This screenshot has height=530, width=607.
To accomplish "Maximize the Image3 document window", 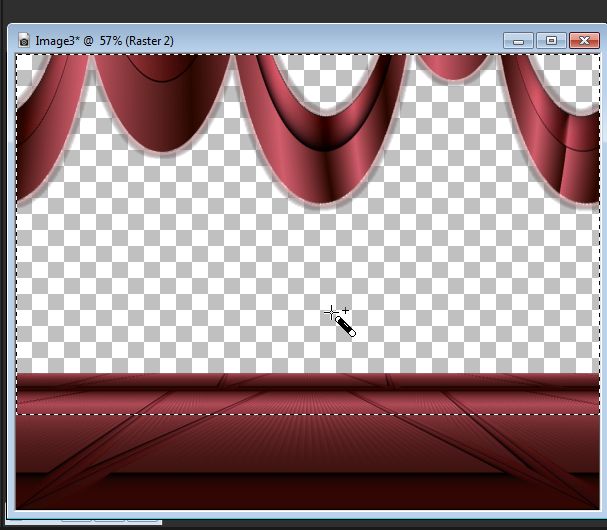I will (551, 41).
